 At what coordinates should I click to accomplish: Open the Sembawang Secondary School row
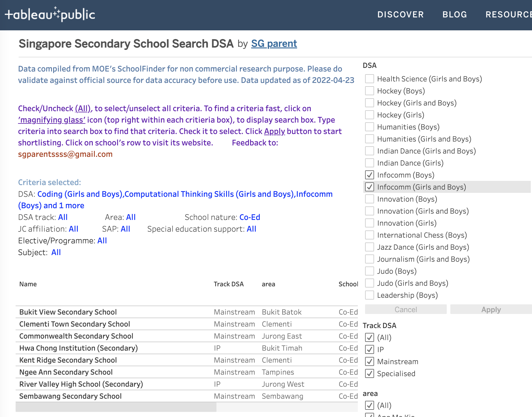[187, 396]
